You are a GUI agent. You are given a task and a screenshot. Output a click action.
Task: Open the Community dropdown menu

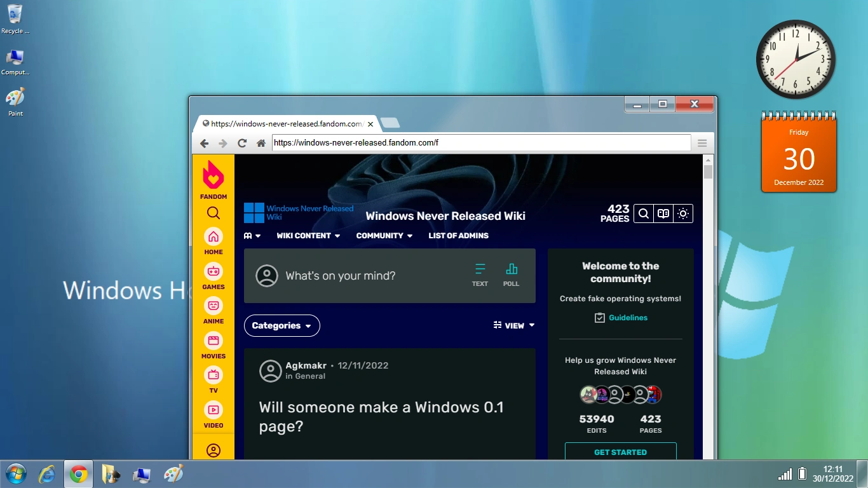pos(384,236)
